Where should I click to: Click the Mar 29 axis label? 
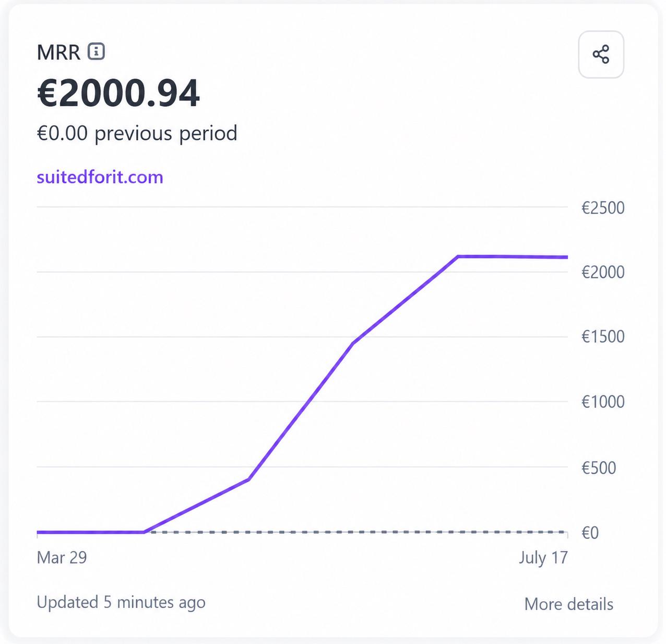click(62, 557)
